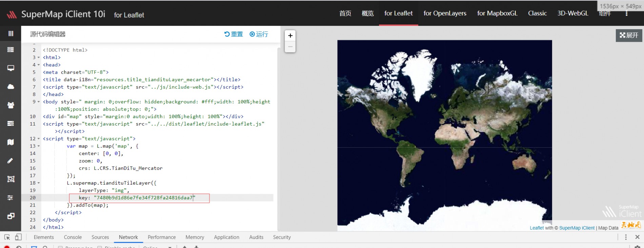Switch to for OpenLayers examples
The image size is (644, 248).
(x=445, y=13)
